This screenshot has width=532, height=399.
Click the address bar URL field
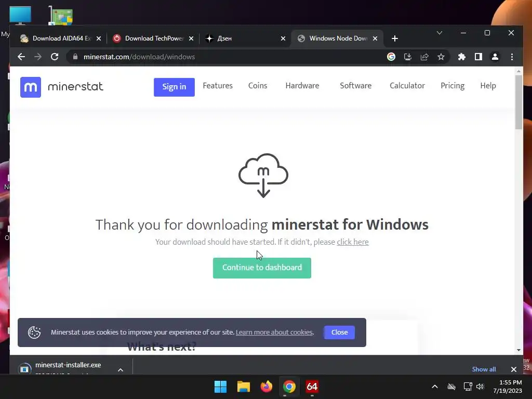pos(224,57)
